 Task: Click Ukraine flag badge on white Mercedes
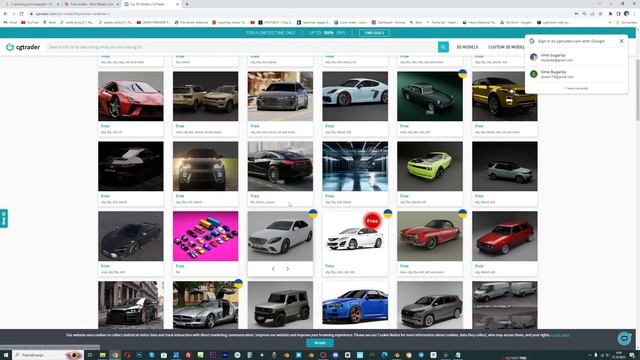pyautogui.click(x=313, y=213)
